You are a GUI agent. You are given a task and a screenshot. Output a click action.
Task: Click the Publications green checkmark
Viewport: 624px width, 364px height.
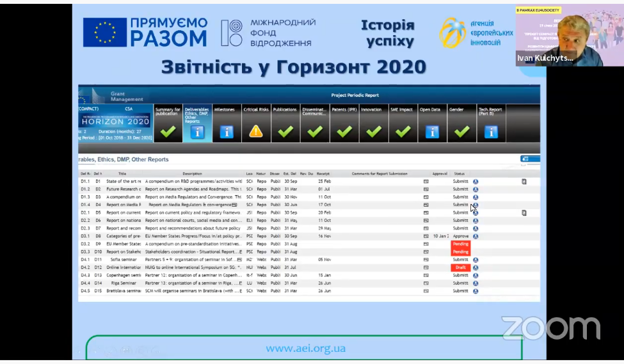coord(285,132)
